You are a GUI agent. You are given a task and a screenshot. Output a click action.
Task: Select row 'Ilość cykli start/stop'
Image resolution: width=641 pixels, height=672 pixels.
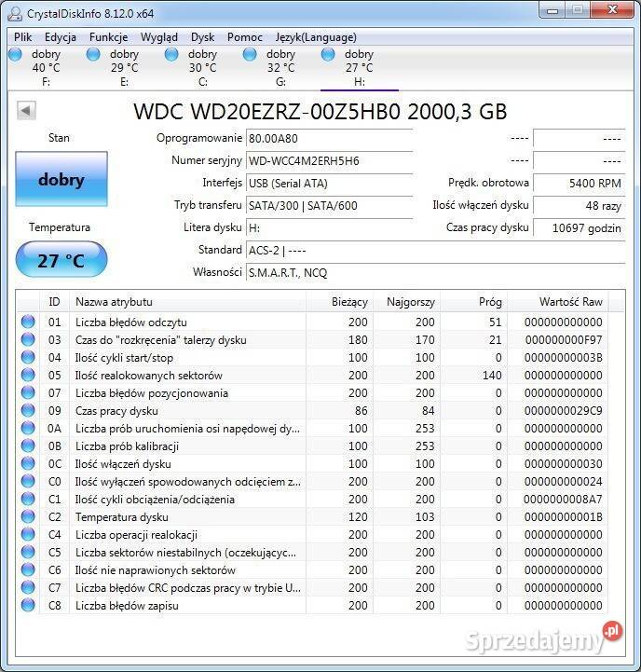pyautogui.click(x=312, y=357)
